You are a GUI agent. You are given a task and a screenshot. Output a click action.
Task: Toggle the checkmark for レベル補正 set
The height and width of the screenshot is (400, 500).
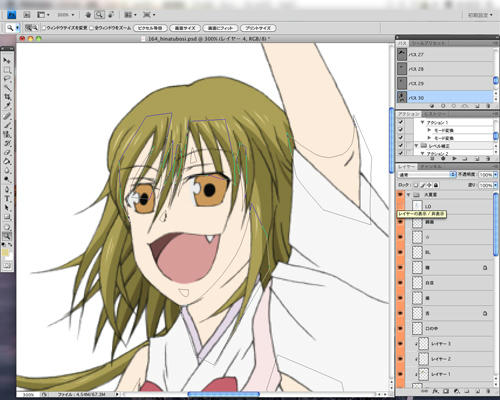(401, 146)
